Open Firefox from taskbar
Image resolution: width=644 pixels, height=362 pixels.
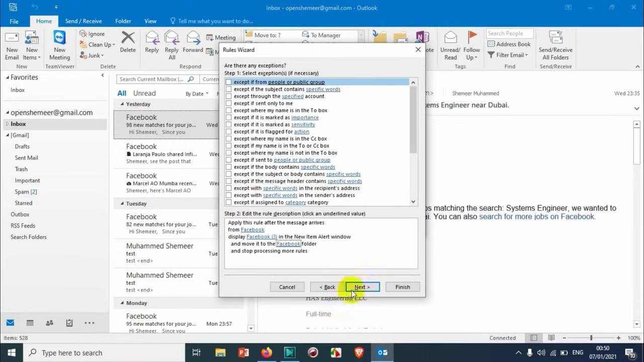click(x=267, y=352)
